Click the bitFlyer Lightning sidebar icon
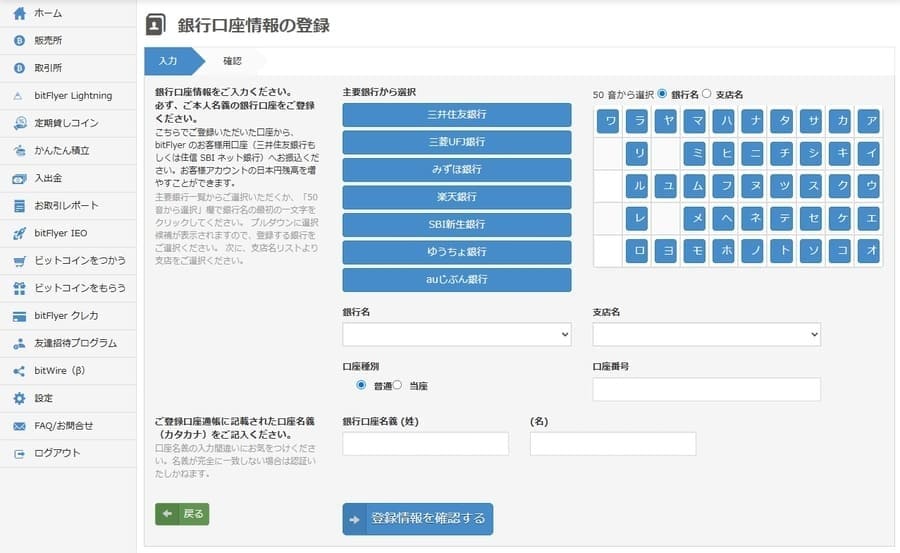This screenshot has width=900, height=553. point(18,96)
